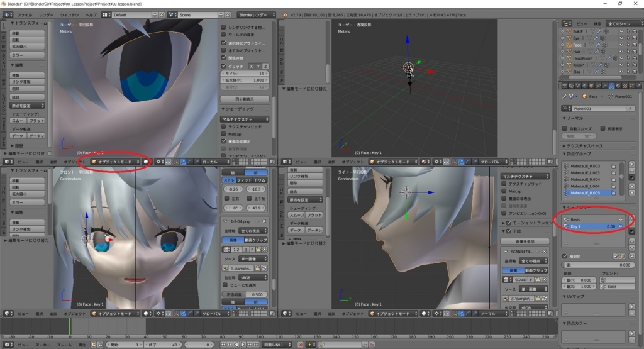644x349 pixels.
Task: Toggle the Matcap checkbox in the top-left viewport panel
Action: [x=223, y=134]
